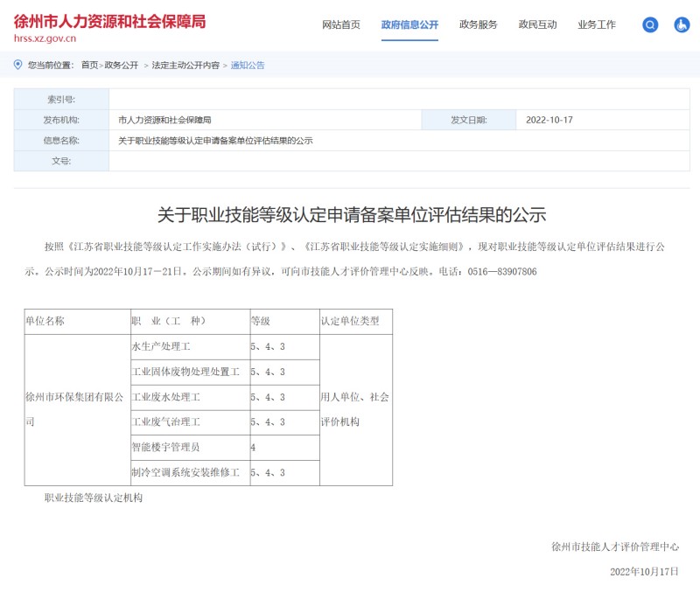This screenshot has height=592, width=700.
Task: Open the accessibility wheelchair icon
Action: (682, 25)
